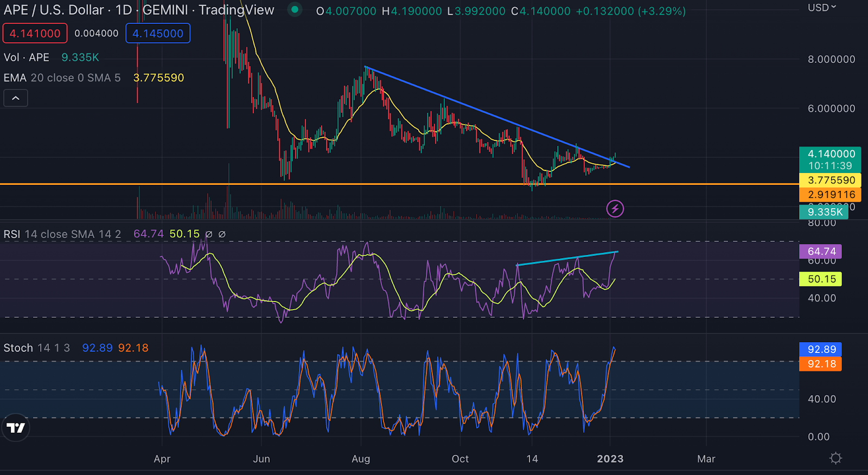Image resolution: width=868 pixels, height=475 pixels.
Task: Click the Mar label on time axis
Action: pyautogui.click(x=706, y=459)
